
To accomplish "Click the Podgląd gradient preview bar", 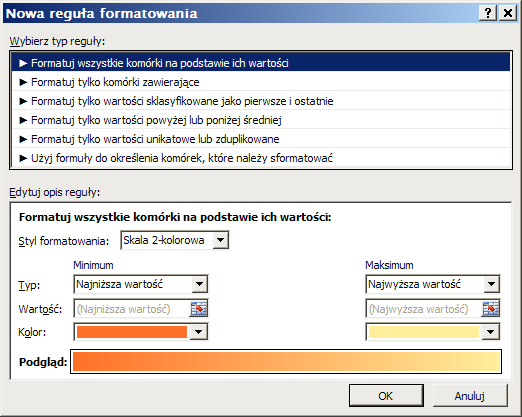I will click(286, 362).
